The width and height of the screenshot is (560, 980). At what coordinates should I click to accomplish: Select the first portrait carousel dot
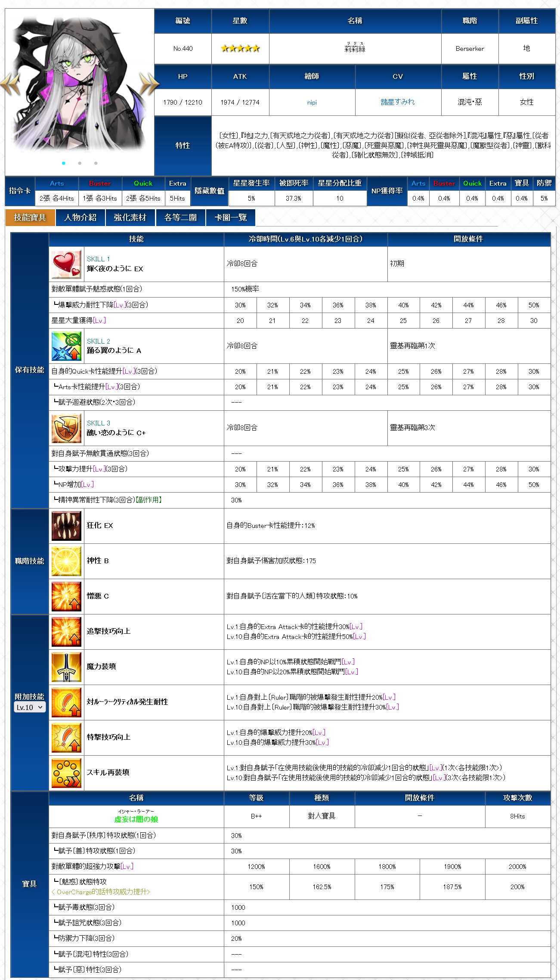click(x=64, y=163)
